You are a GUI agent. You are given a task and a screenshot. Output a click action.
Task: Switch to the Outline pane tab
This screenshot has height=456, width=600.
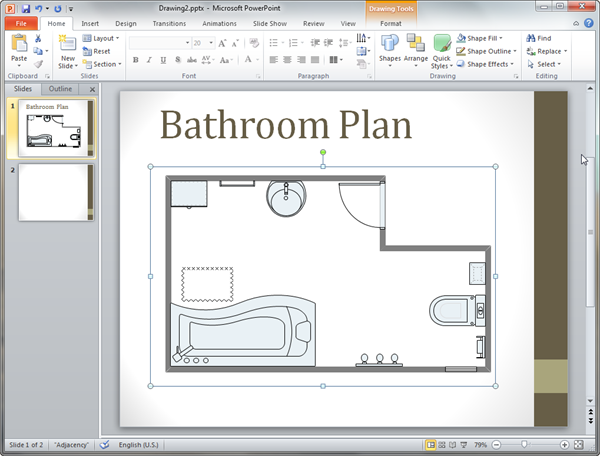pos(61,89)
